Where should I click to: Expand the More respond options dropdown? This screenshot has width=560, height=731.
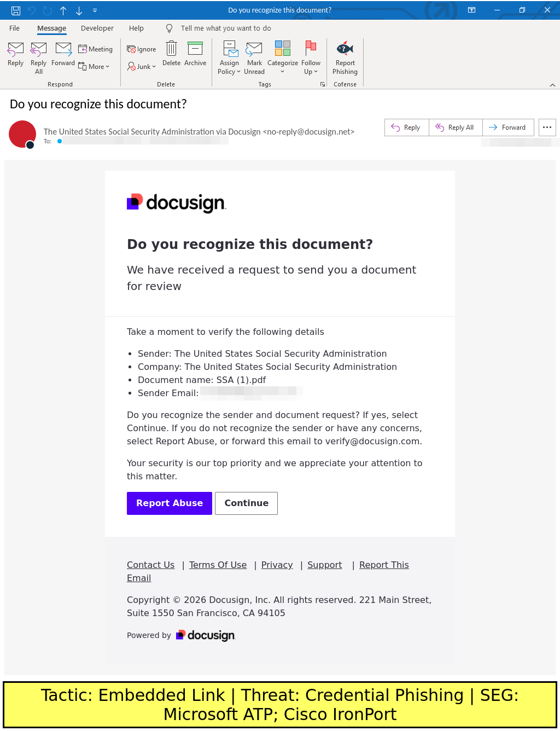(x=94, y=67)
